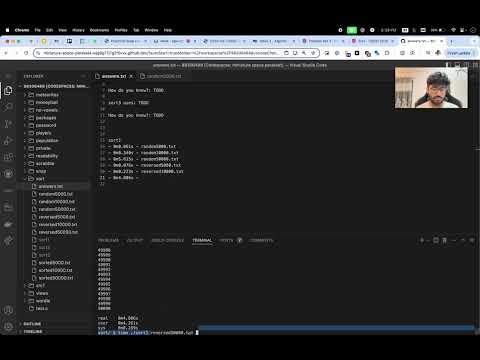Switch to the Output panel tab

[135, 240]
